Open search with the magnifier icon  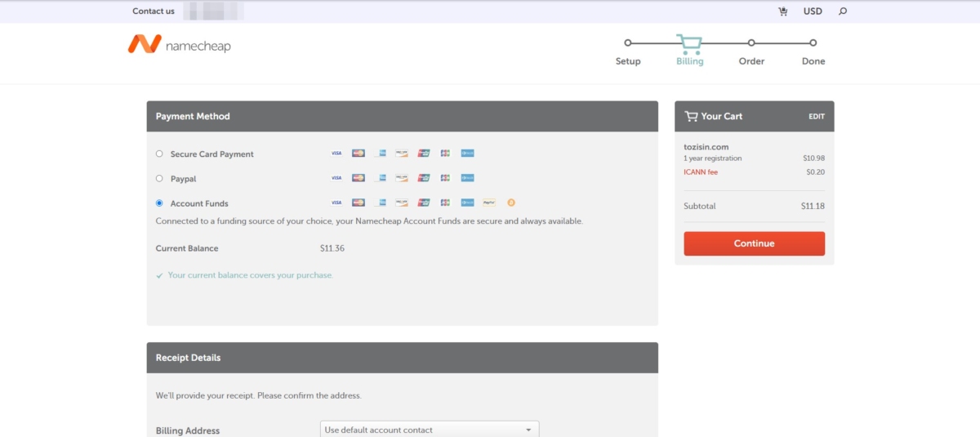point(843,11)
